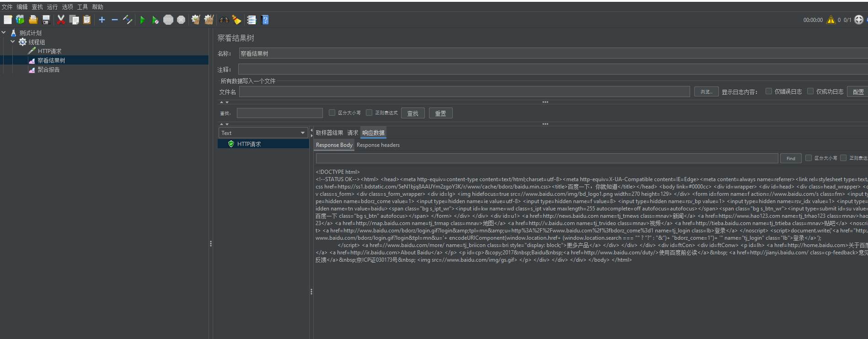Stop the running test
The image size is (868, 339).
pyautogui.click(x=168, y=20)
